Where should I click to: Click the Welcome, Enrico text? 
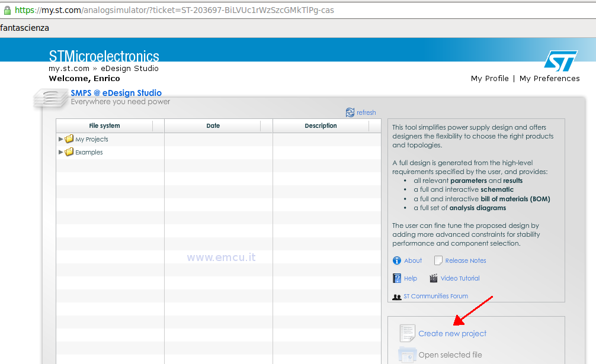coord(84,79)
